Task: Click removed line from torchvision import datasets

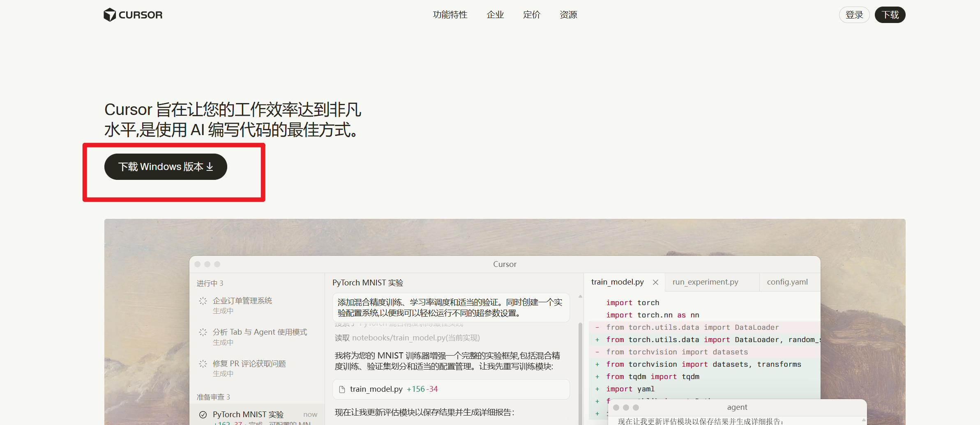Action: tap(677, 352)
